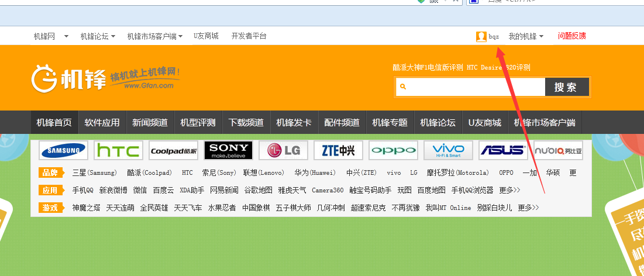Go to the 机锋首页 nav tab
This screenshot has width=644, height=276.
pos(54,122)
